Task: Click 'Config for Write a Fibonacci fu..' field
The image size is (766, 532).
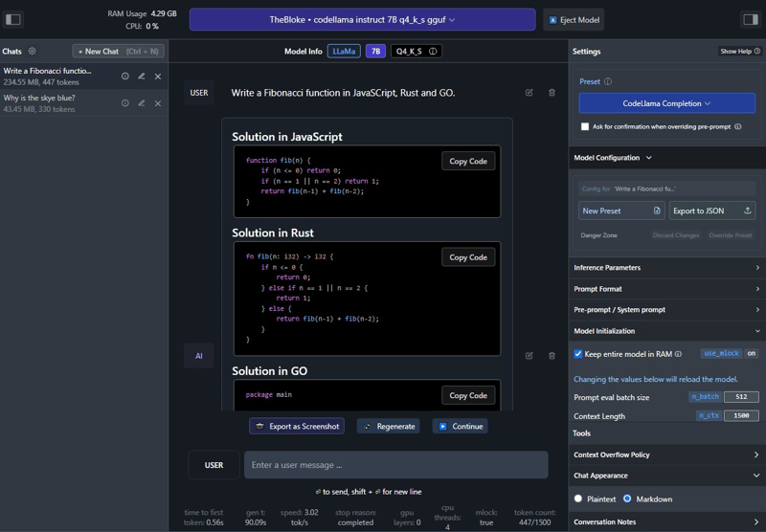Action: tap(666, 188)
